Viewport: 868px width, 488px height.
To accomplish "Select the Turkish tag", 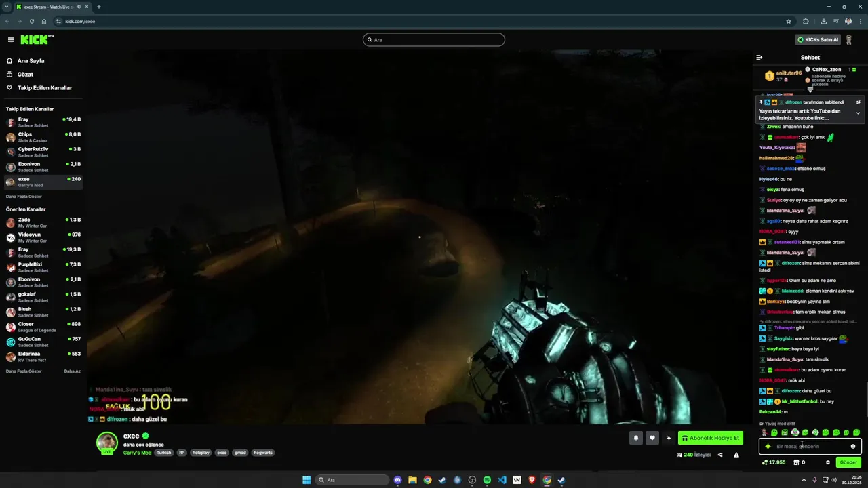I will 163,453.
